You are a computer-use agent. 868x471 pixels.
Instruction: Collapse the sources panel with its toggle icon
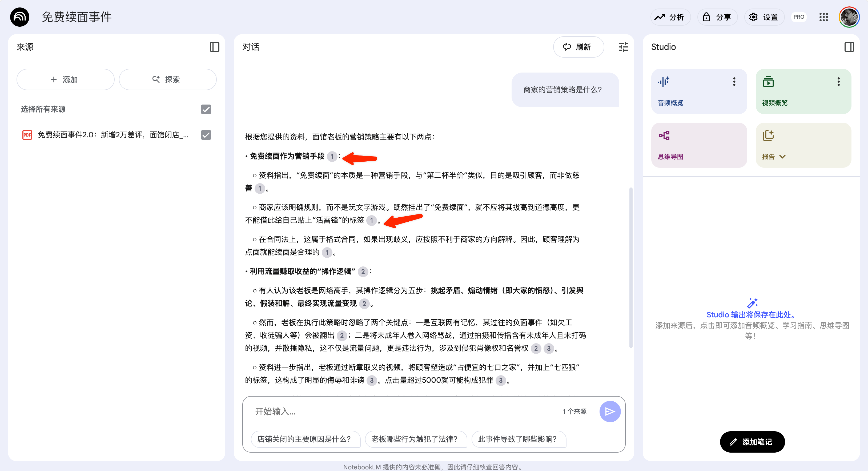point(214,47)
